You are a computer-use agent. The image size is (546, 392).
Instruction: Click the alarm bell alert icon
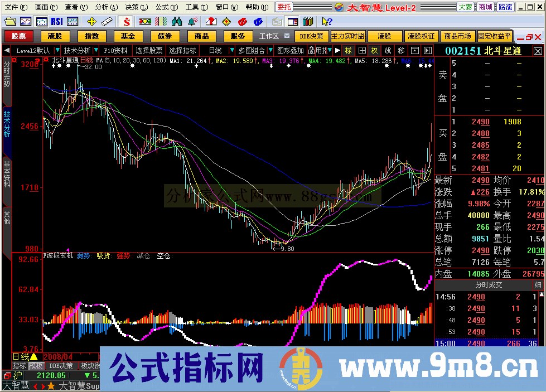click(x=192, y=22)
